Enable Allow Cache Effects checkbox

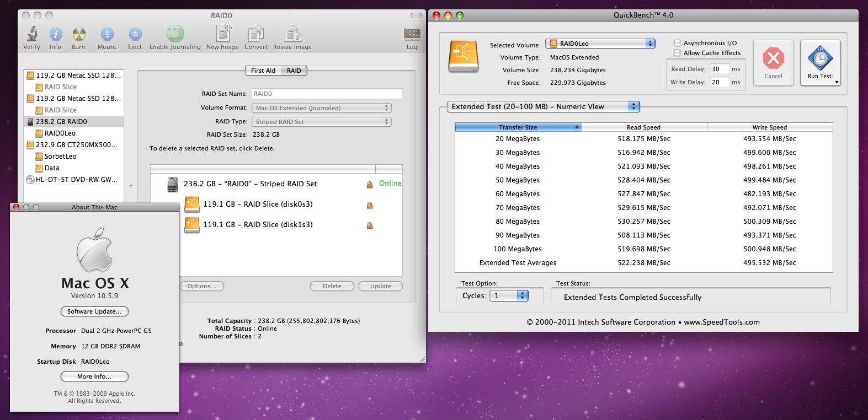coord(677,53)
